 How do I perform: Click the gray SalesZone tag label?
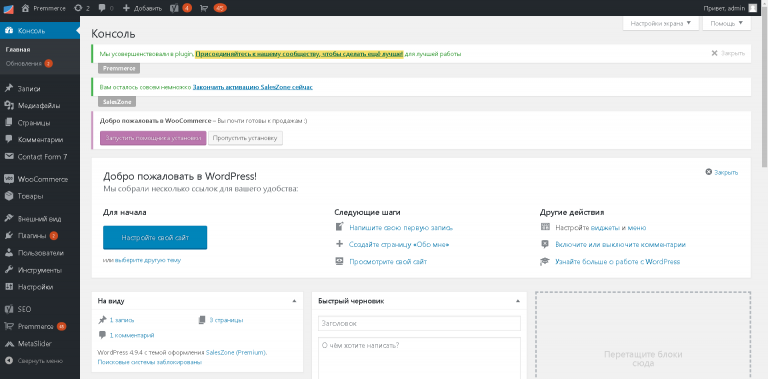(x=117, y=102)
